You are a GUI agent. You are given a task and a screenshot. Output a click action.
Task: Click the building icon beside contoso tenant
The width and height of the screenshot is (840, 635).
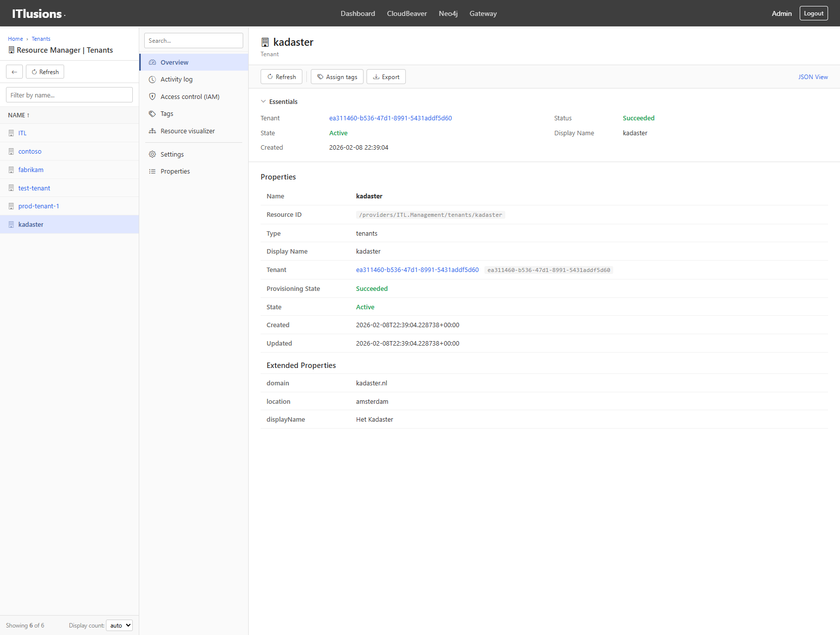[11, 152]
